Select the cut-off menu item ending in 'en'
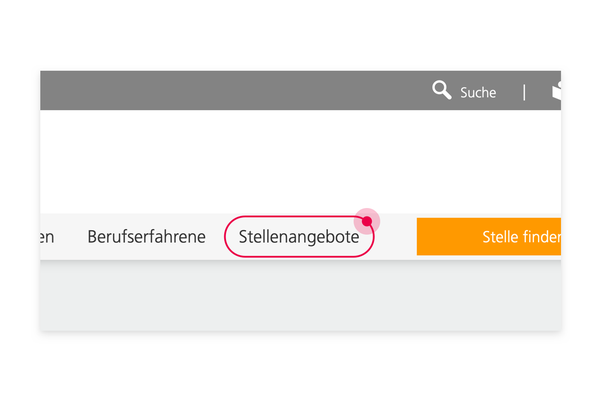This screenshot has width=600, height=400. pos(47,237)
